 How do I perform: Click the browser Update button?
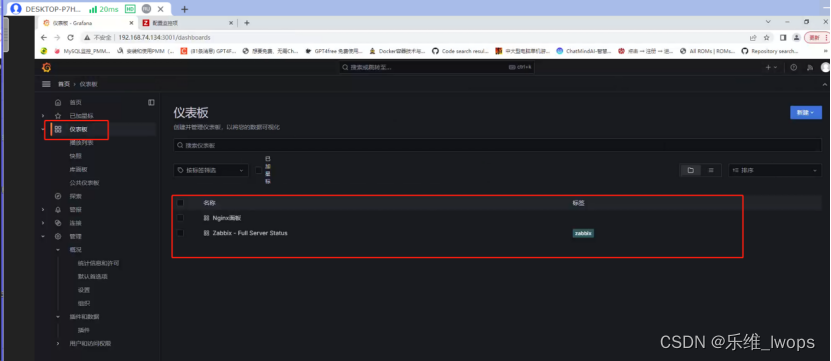pyautogui.click(x=817, y=38)
